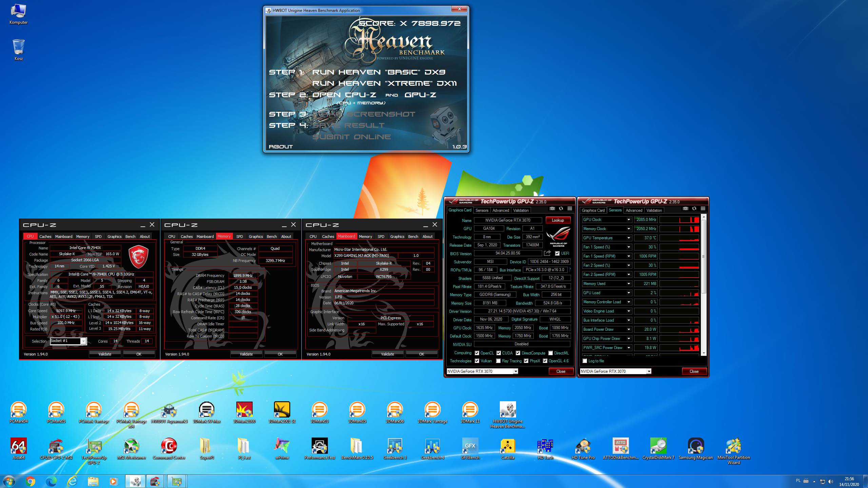Click Close in the GPU-Z Sensors window
This screenshot has width=868, height=488.
click(694, 371)
